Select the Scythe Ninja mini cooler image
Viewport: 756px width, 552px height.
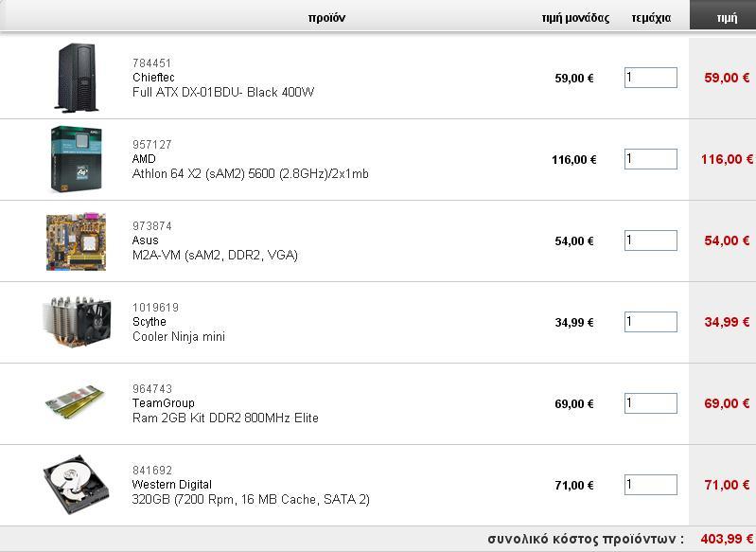click(78, 322)
